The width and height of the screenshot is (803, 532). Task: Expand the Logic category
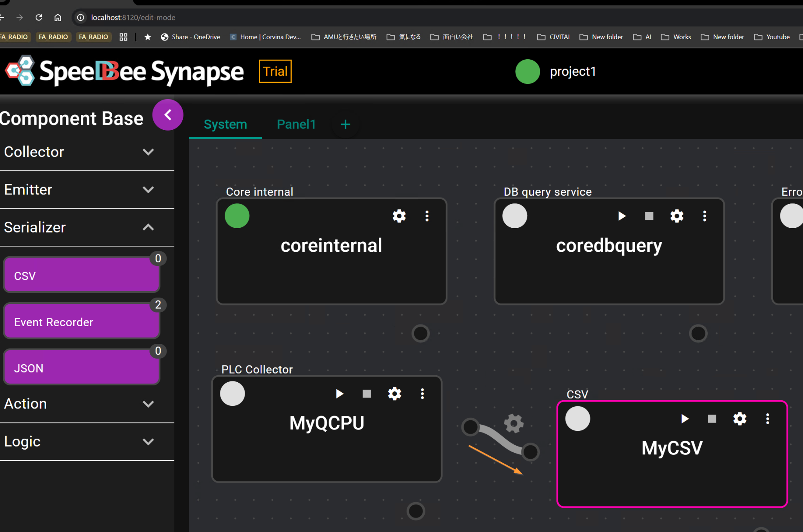pos(148,441)
